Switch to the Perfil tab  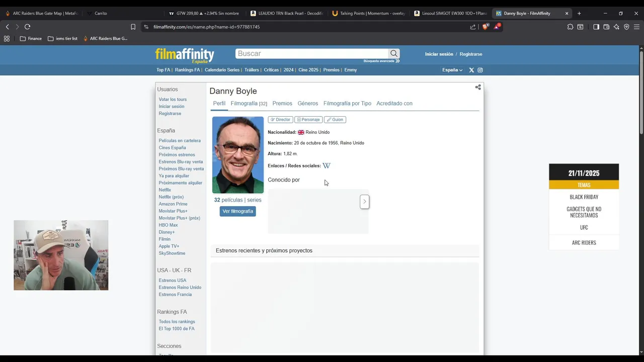pos(219,104)
